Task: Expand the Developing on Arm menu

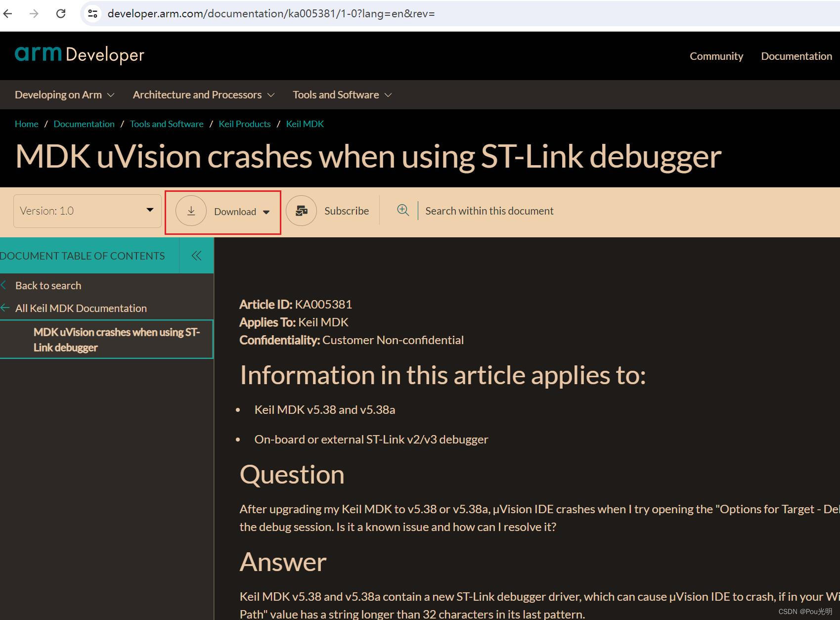Action: tap(64, 94)
